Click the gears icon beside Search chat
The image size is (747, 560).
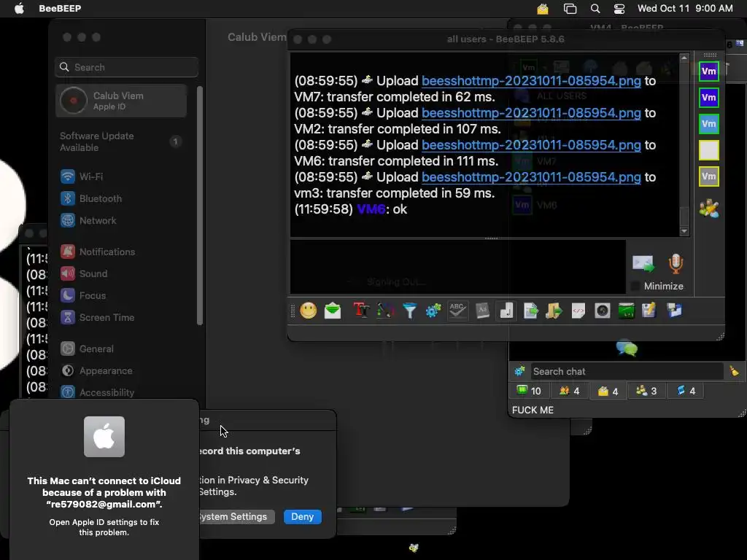point(519,371)
